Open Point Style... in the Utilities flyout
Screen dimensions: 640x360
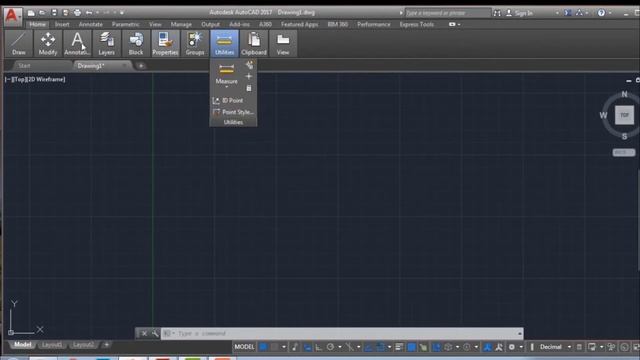pyautogui.click(x=233, y=112)
